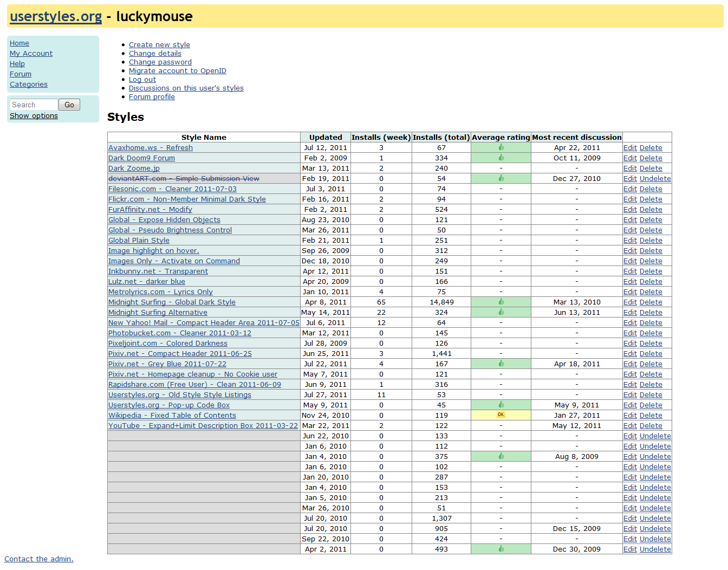
Task: Open Help sidebar link
Action: coord(17,64)
